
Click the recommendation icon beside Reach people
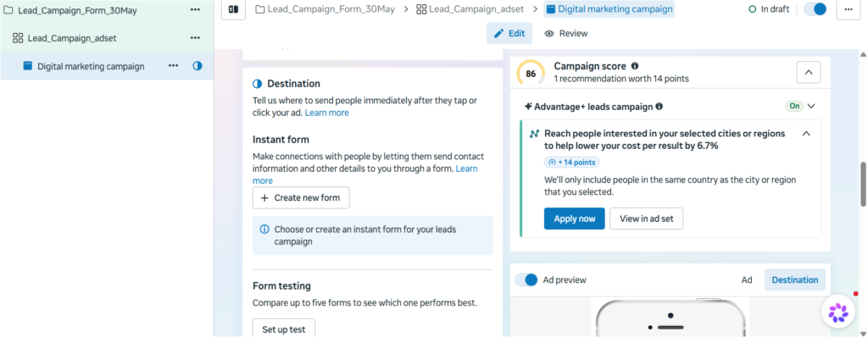pyautogui.click(x=534, y=134)
